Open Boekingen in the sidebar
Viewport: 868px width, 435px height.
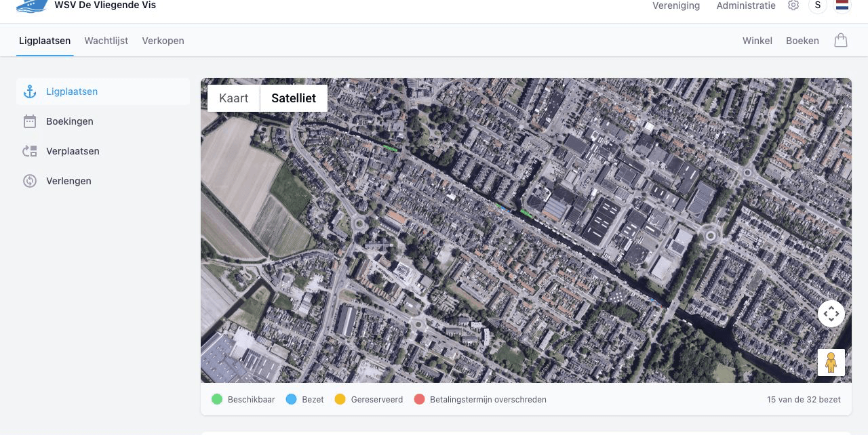(x=103, y=121)
